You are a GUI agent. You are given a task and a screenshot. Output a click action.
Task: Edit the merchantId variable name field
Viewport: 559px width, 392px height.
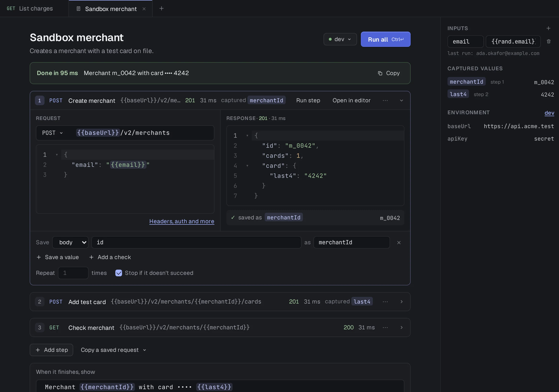pos(352,242)
